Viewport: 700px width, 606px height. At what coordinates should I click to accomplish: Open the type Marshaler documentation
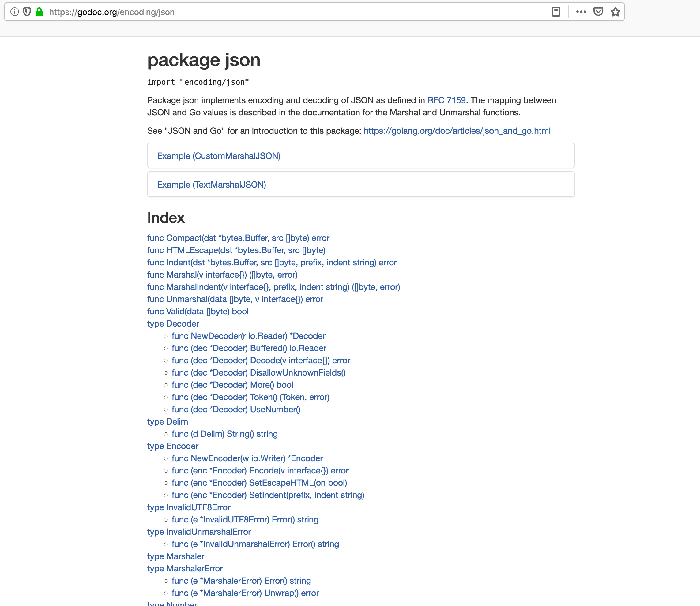[175, 556]
